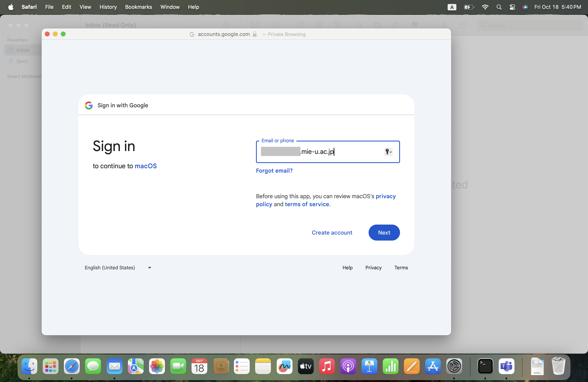Screen dimensions: 588x382
Task: Click the accounts.google.com address in title bar
Action: (x=224, y=34)
